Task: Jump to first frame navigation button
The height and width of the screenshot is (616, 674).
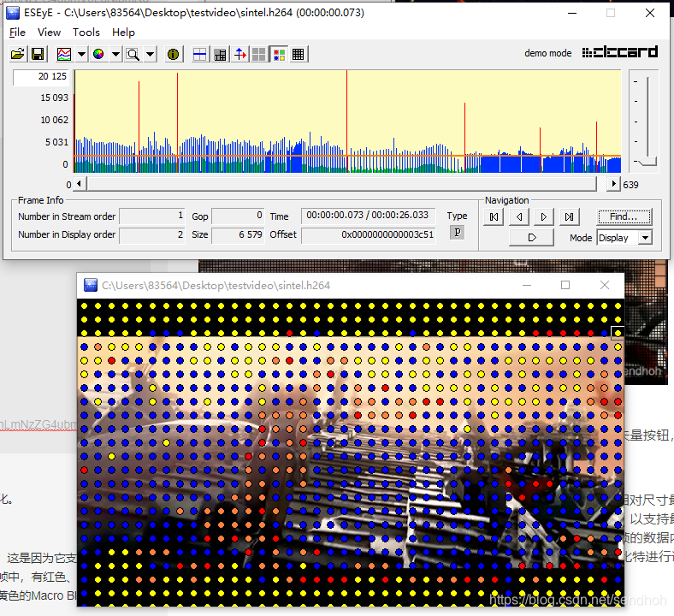Action: click(494, 216)
